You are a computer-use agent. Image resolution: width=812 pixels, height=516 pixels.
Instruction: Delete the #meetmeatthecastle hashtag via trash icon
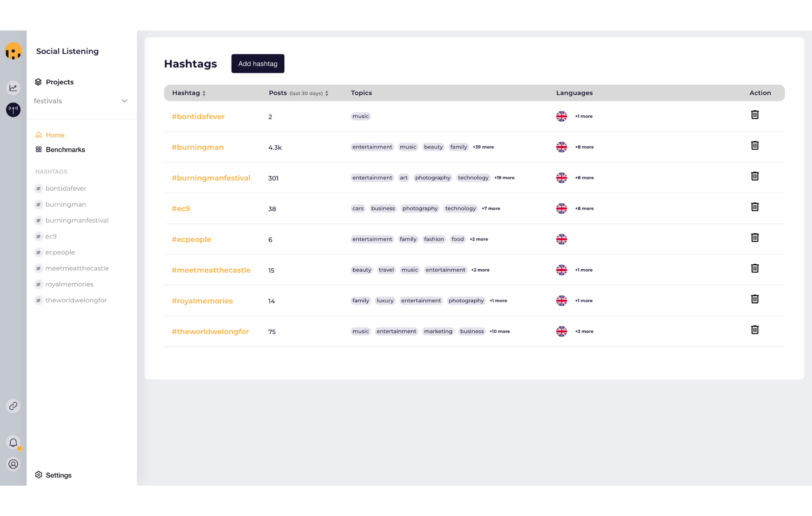tap(755, 268)
